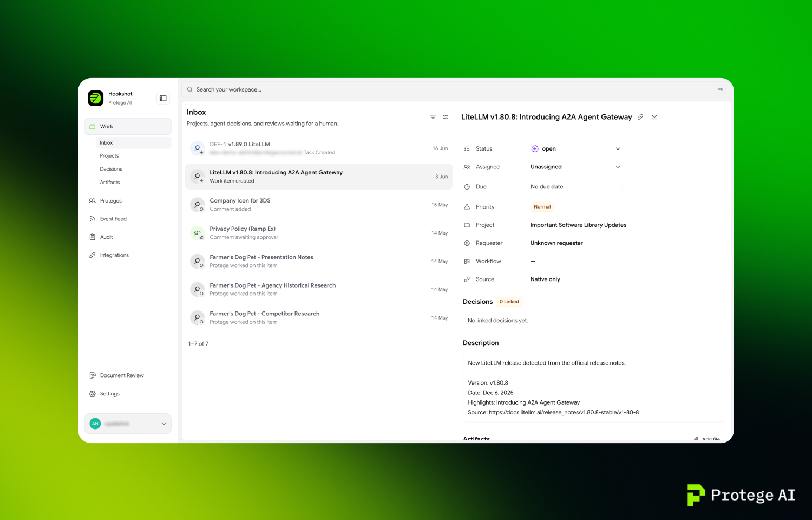812x520 pixels.
Task: Open the DEF-1 v1.89.0 LiteLLM inbox item
Action: (x=319, y=148)
